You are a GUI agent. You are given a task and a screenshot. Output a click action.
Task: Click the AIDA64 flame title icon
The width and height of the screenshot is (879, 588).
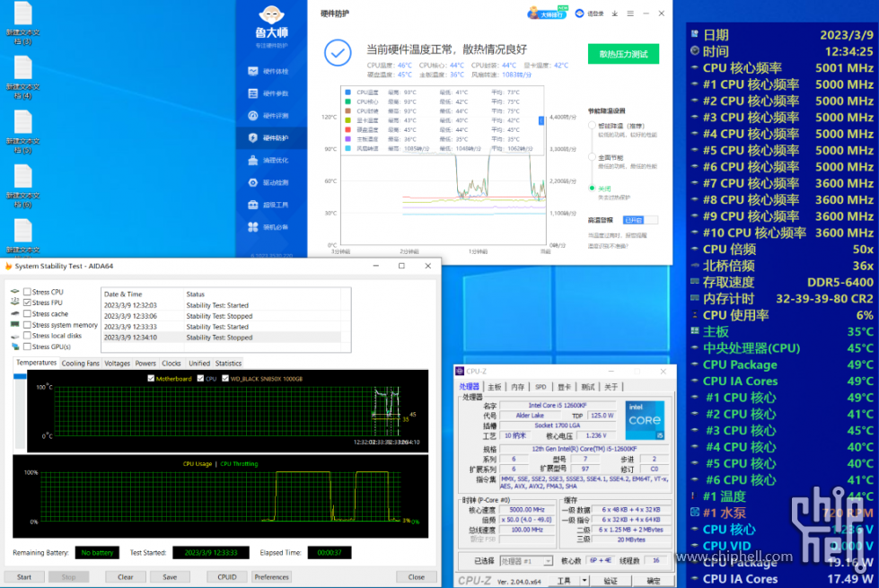pyautogui.click(x=8, y=267)
